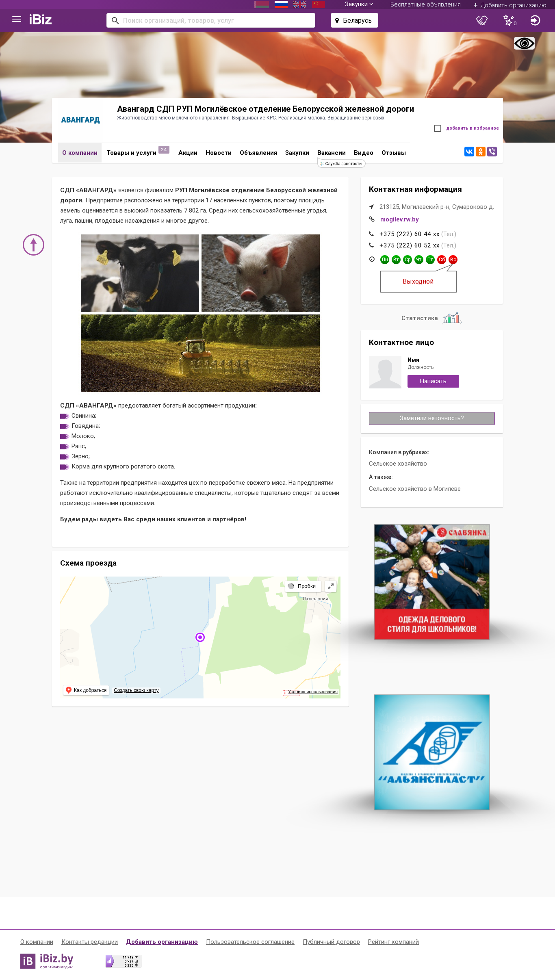
Task: Click the Написать button
Action: (x=433, y=381)
